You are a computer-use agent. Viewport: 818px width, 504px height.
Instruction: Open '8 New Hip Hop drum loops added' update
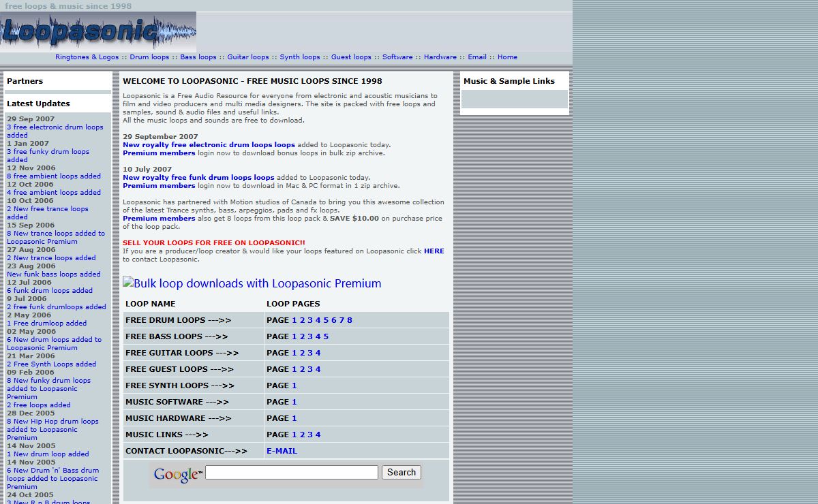coord(52,430)
